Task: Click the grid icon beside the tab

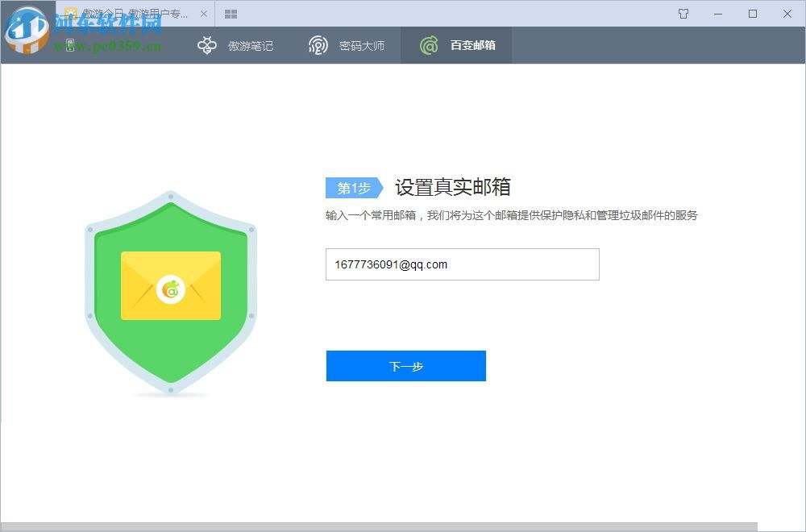Action: [x=231, y=14]
